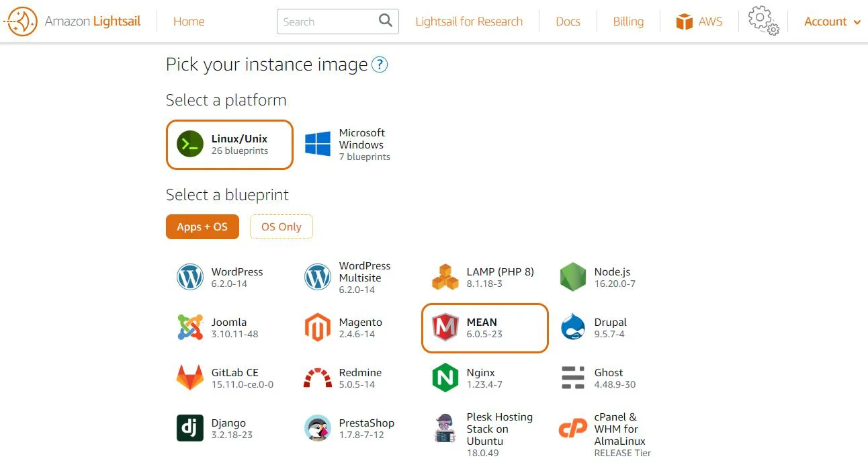The image size is (868, 475).
Task: Click the WordPress 6.2.0-14 label
Action: 237,277
